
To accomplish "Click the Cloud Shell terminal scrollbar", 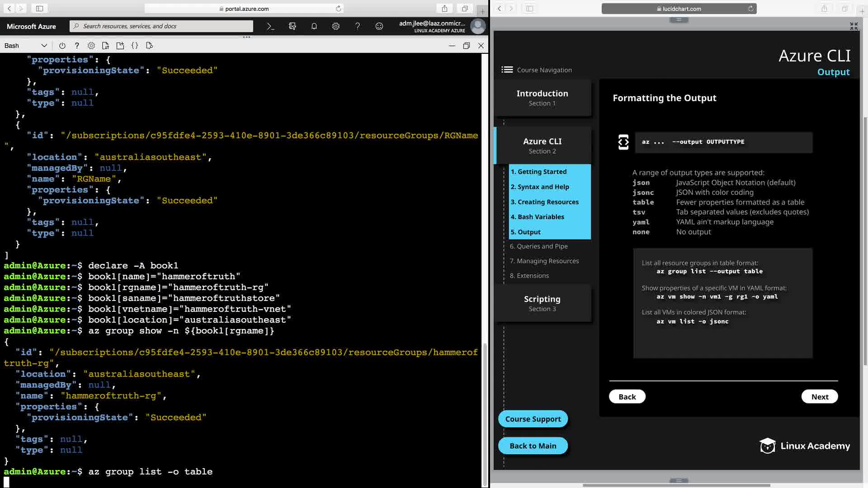I will (485, 407).
